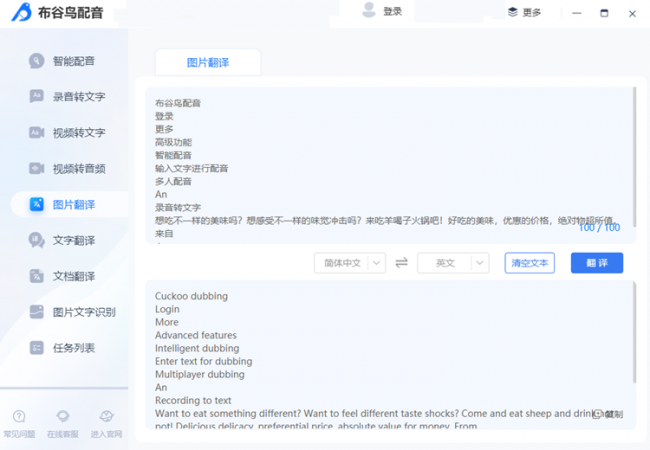
Task: Open 常见问题 question mark icon
Action: [19, 416]
